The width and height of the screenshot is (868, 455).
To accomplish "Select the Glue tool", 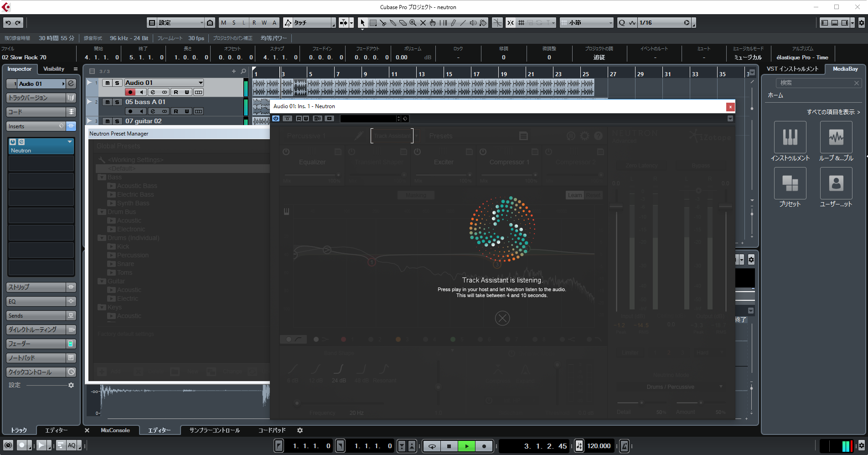I will [393, 23].
